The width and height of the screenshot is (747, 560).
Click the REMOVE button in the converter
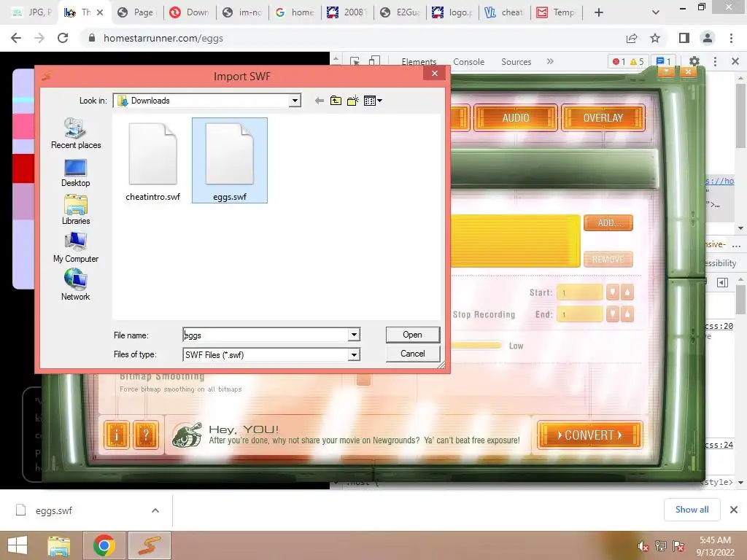point(608,260)
